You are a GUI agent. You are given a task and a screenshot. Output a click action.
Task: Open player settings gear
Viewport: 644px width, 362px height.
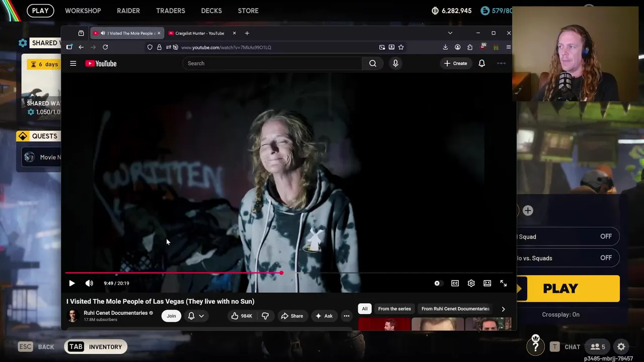coord(471,283)
